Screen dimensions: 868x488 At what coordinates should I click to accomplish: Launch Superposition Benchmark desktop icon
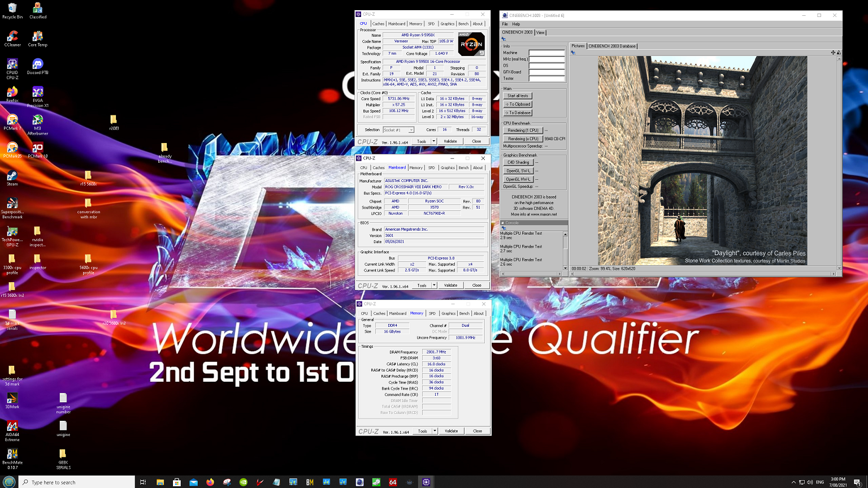[x=12, y=208]
